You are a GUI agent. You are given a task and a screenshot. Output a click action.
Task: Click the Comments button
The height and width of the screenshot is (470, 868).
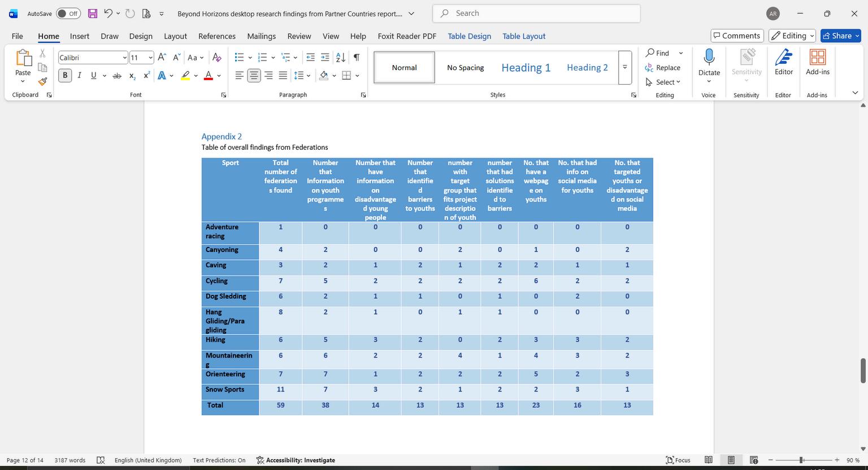click(737, 36)
